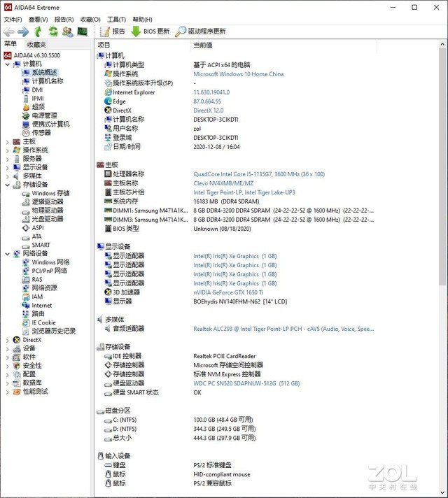Click the Edge icon in details list
The width and height of the screenshot is (448, 498).
pyautogui.click(x=108, y=101)
